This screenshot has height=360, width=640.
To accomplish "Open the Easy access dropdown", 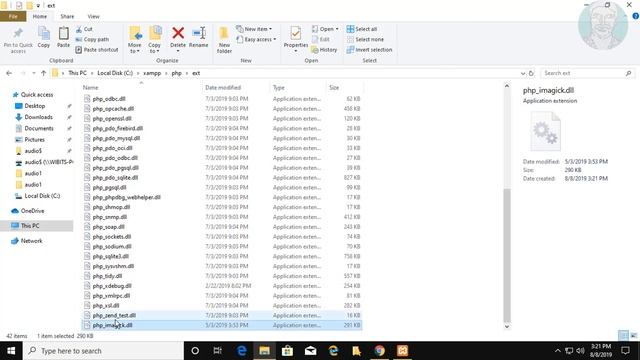I will 256,39.
